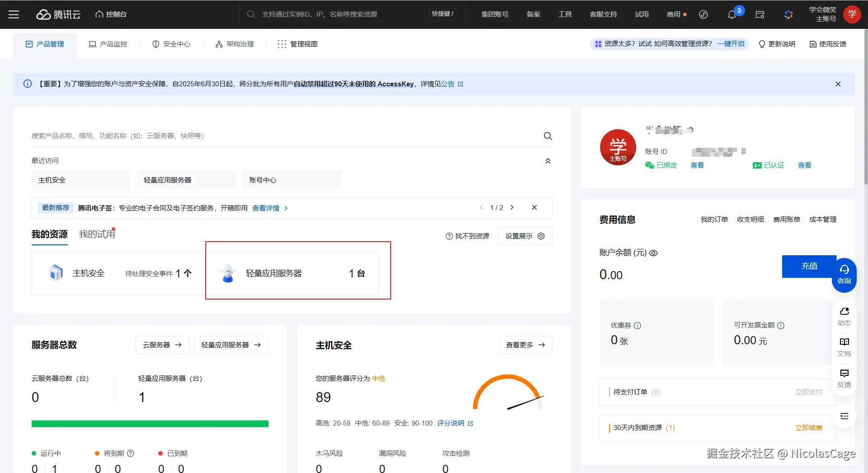
Task: Open 设置展示 settings
Action: click(x=525, y=236)
